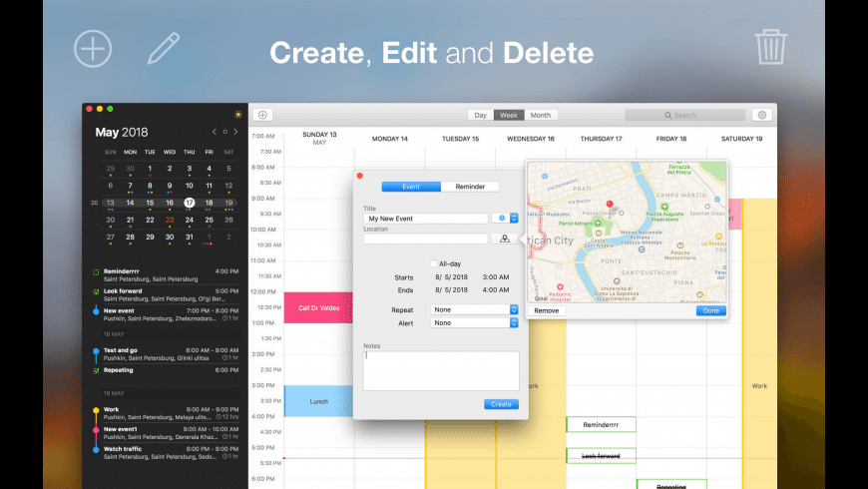Viewport: 868px width, 489px height.
Task: Click end time 4:00 AM
Action: click(496, 289)
